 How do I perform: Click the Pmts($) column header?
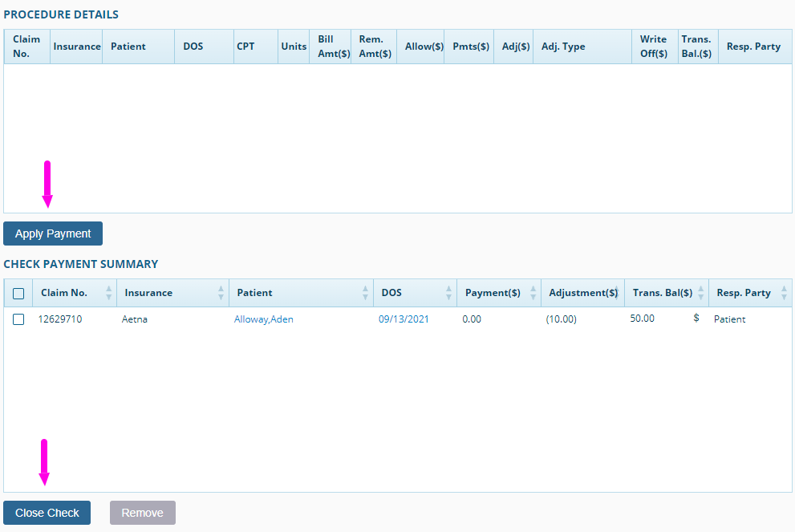pos(471,47)
